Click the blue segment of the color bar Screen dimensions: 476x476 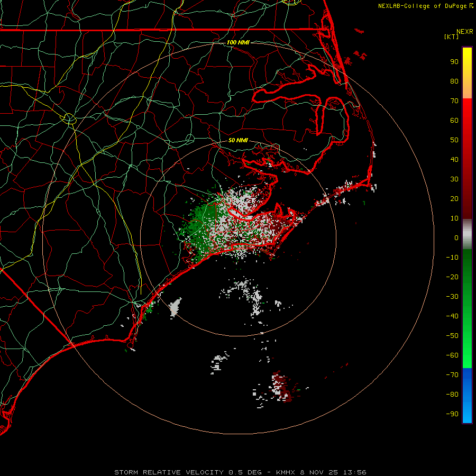pyautogui.click(x=467, y=395)
